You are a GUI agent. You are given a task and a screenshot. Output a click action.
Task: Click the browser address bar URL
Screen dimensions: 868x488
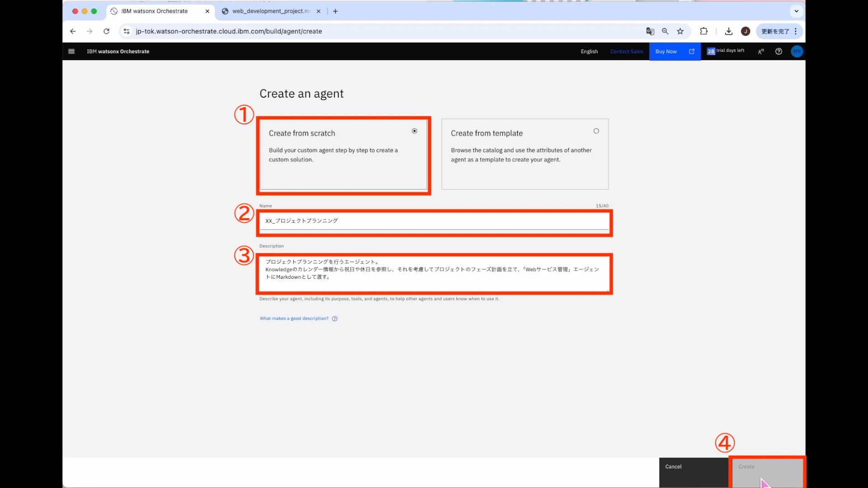(x=229, y=31)
